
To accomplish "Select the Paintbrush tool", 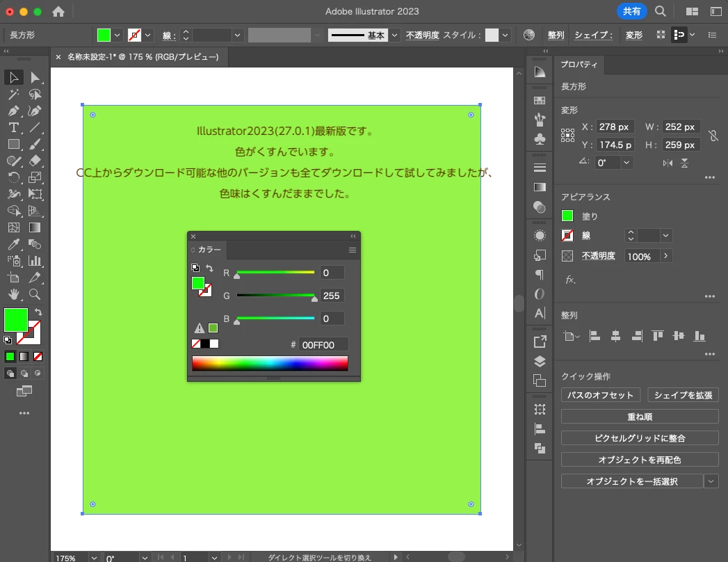I will coord(35,145).
